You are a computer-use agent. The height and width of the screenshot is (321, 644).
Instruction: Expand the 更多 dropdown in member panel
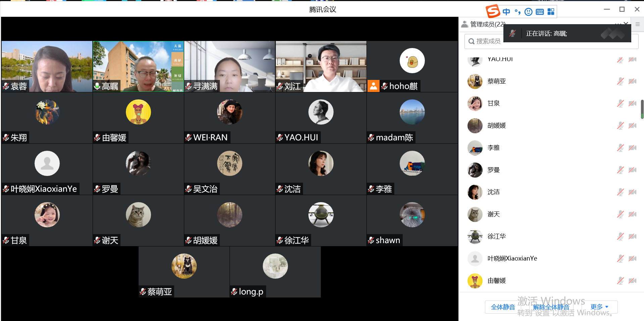point(599,307)
